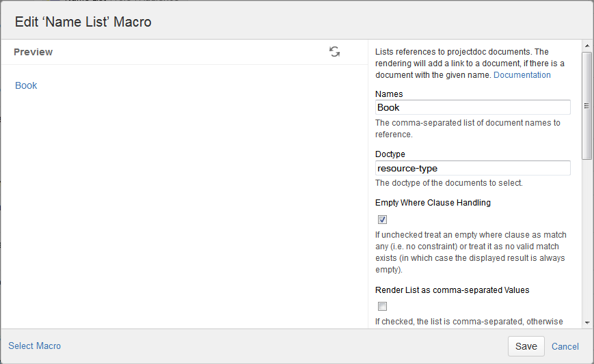594x364 pixels.
Task: Open the Book link in preview
Action: (26, 85)
